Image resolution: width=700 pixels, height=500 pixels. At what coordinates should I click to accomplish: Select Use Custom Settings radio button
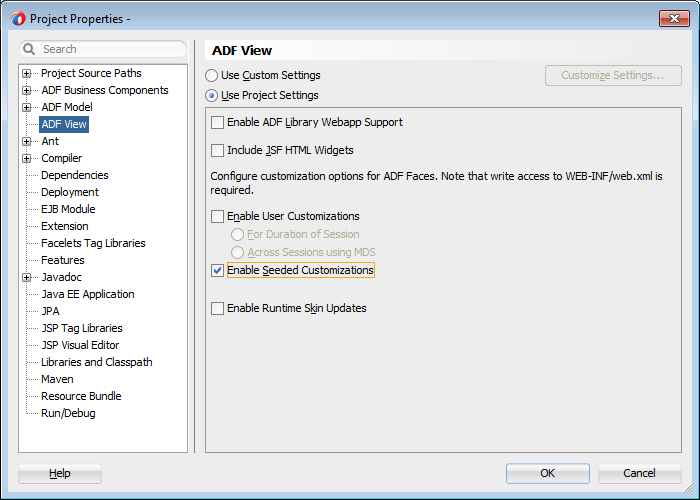211,76
